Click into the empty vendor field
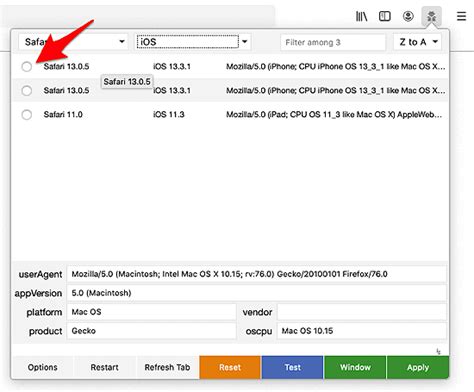This screenshot has width=474, height=392. tap(362, 312)
